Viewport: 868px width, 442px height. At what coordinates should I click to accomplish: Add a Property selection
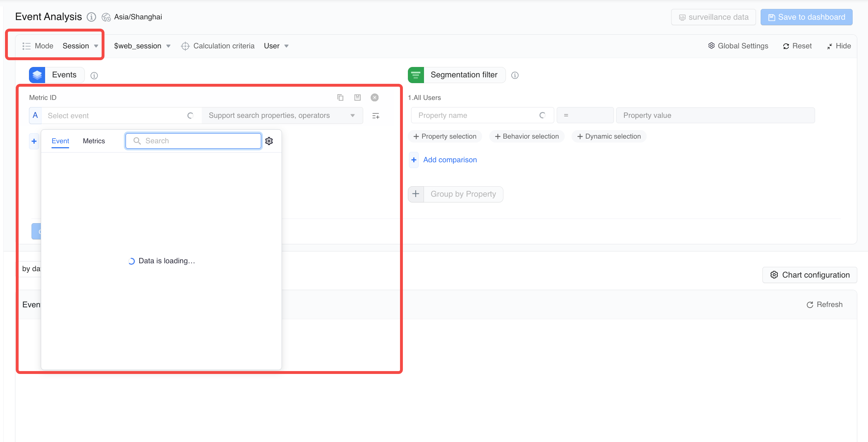pos(445,136)
